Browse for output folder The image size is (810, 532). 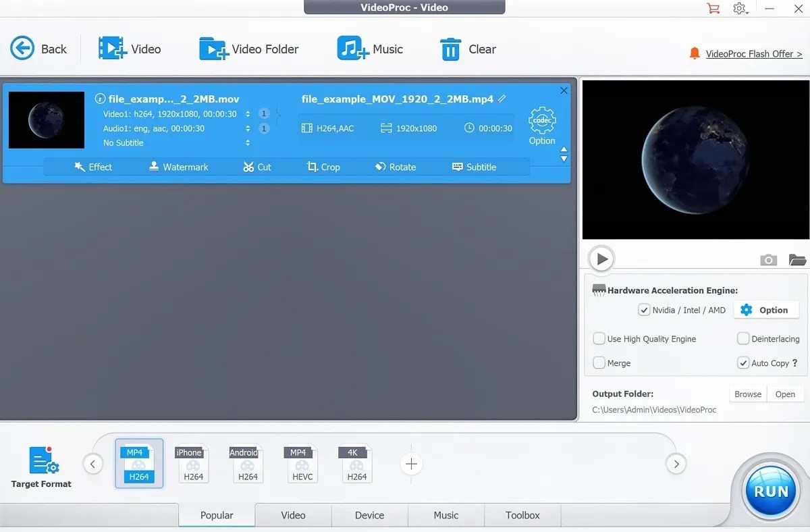[x=748, y=394]
